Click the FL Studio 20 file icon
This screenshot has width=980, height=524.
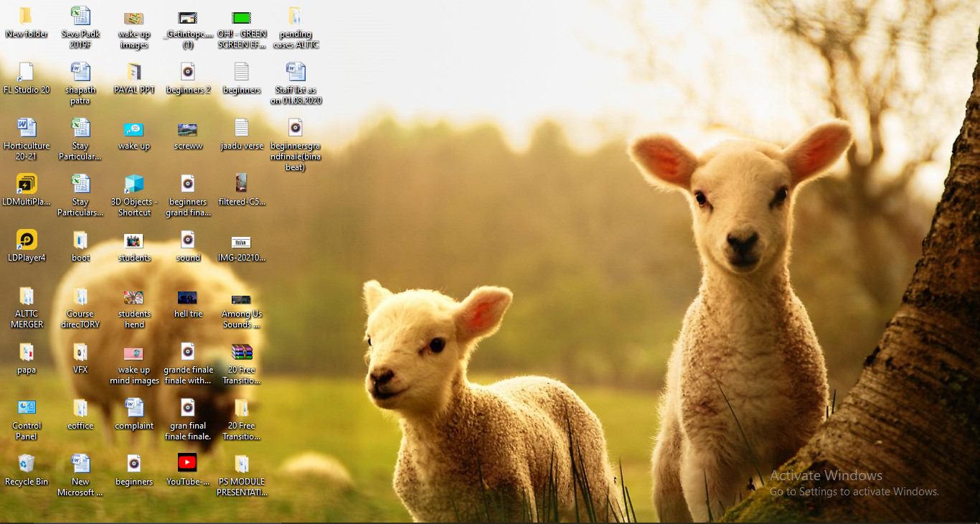[x=27, y=72]
